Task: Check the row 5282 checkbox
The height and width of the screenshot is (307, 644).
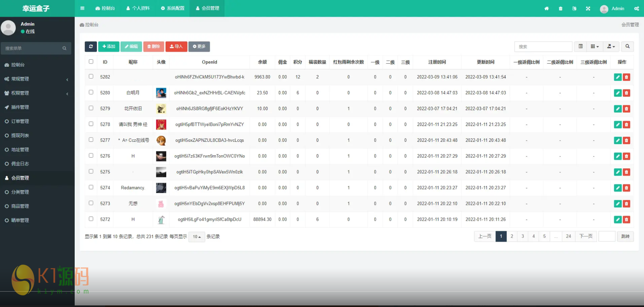Action: tap(91, 76)
